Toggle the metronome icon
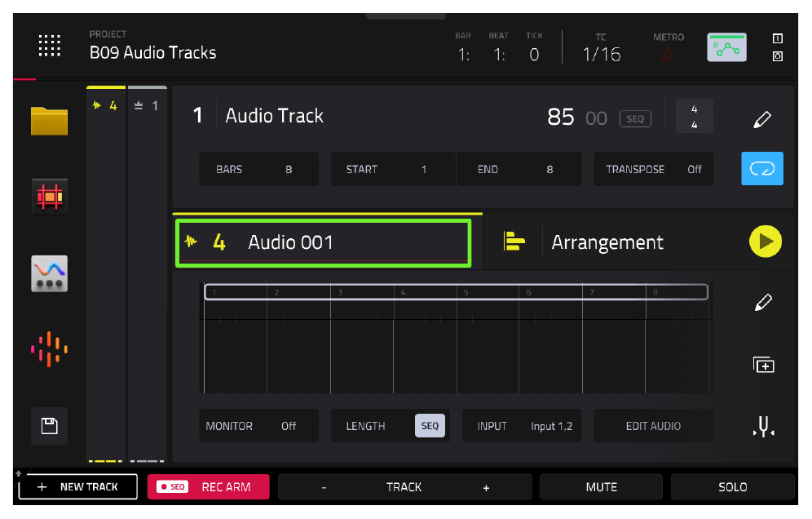The image size is (812, 519). (668, 55)
